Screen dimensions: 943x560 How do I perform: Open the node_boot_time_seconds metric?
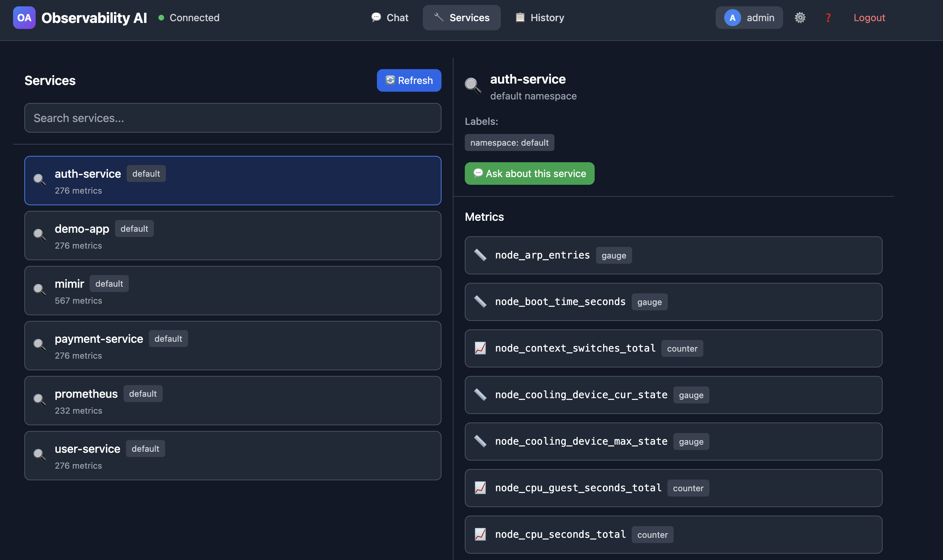click(673, 302)
